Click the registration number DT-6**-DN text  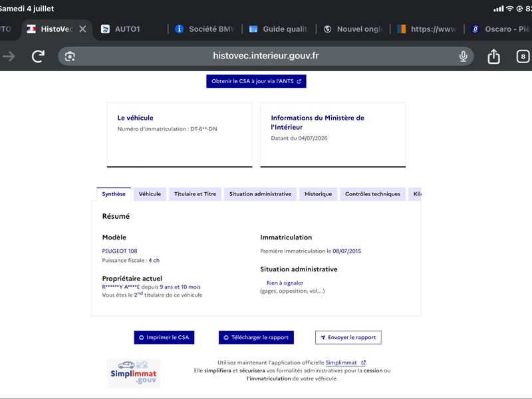203,129
